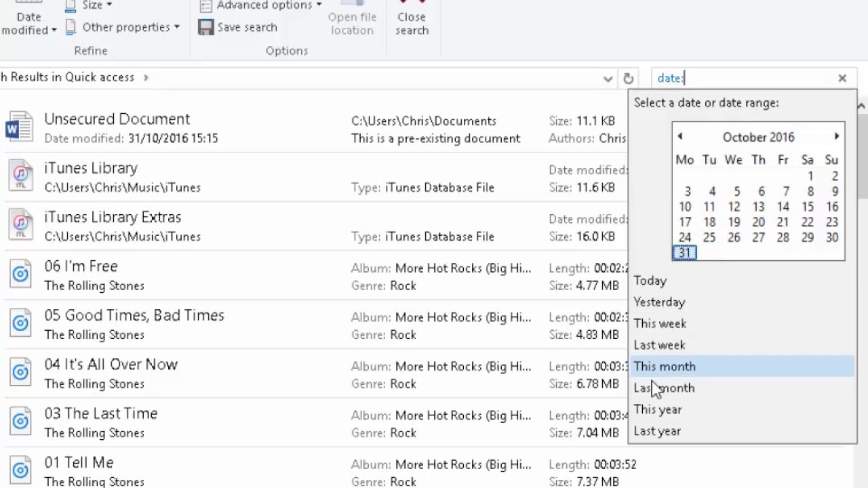This screenshot has width=868, height=488.
Task: Go to next month in calendar
Action: [x=837, y=137]
